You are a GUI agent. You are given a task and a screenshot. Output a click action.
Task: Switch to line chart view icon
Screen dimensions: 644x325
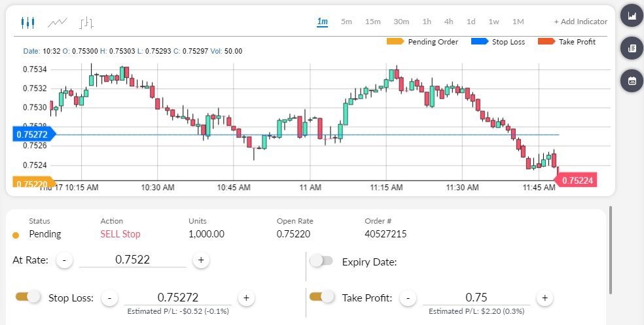coord(58,23)
